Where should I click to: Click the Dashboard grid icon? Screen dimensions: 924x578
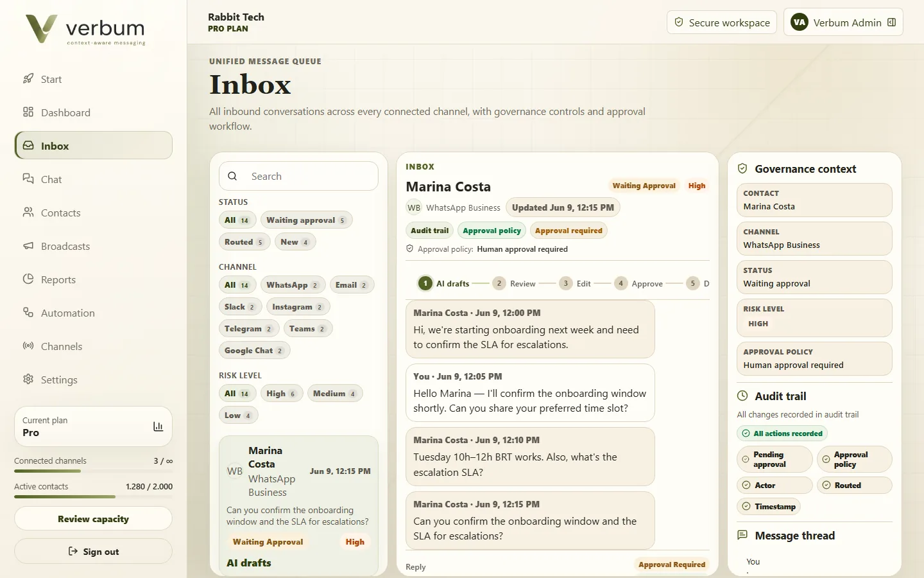(28, 112)
